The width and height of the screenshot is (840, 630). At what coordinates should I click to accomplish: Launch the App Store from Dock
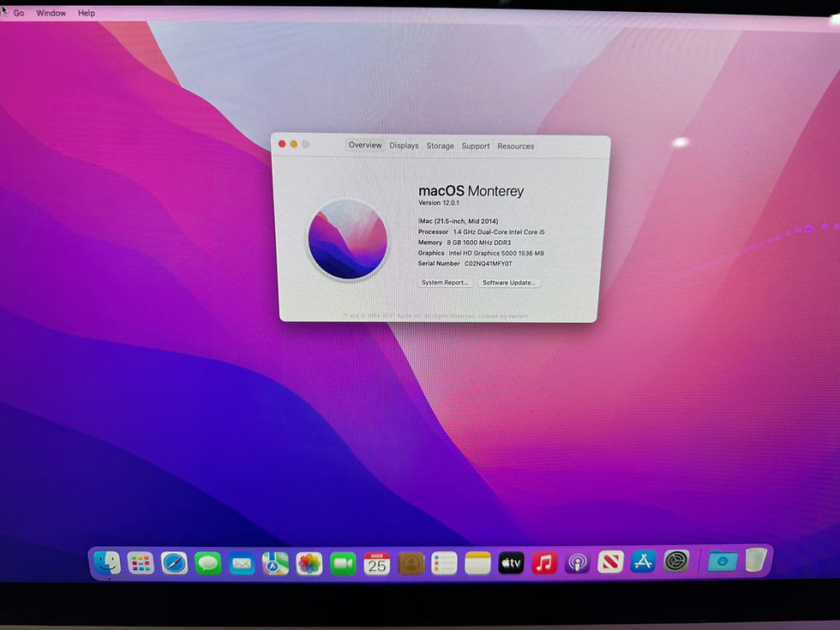[x=643, y=562]
